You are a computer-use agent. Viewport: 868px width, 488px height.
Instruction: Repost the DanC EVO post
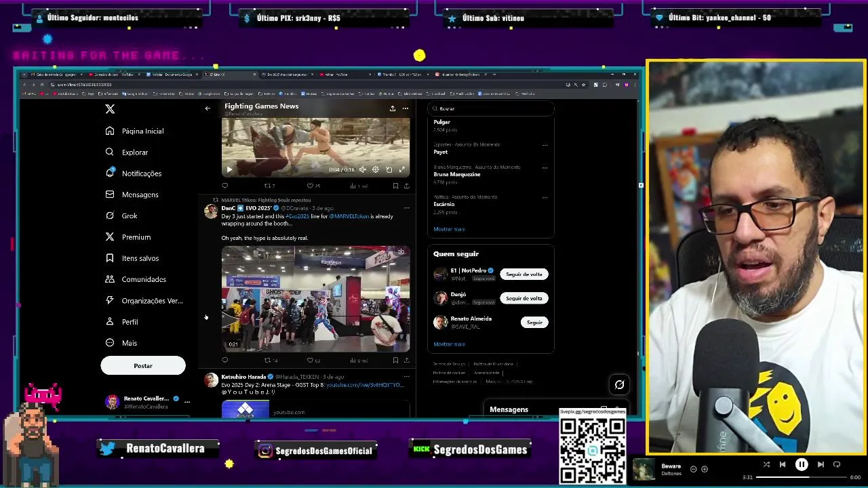coord(271,361)
